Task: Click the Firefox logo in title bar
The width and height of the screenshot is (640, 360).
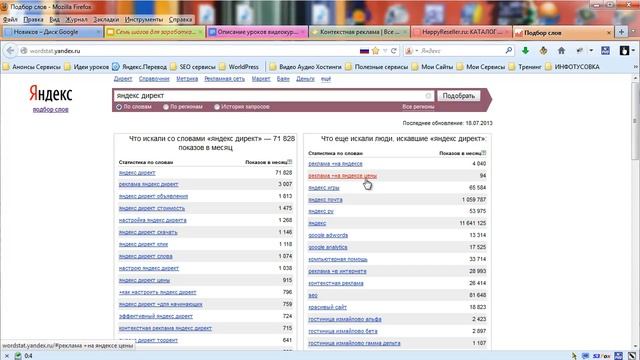Action: (x=4, y=7)
